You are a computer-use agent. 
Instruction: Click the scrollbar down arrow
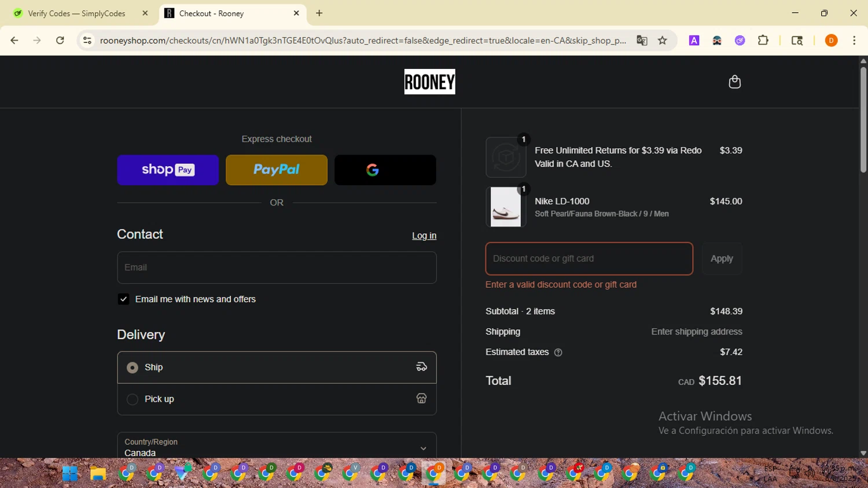tap(863, 453)
